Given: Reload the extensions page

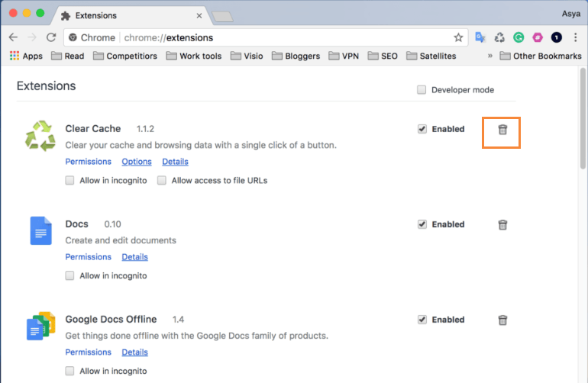Looking at the screenshot, I should pyautogui.click(x=51, y=37).
